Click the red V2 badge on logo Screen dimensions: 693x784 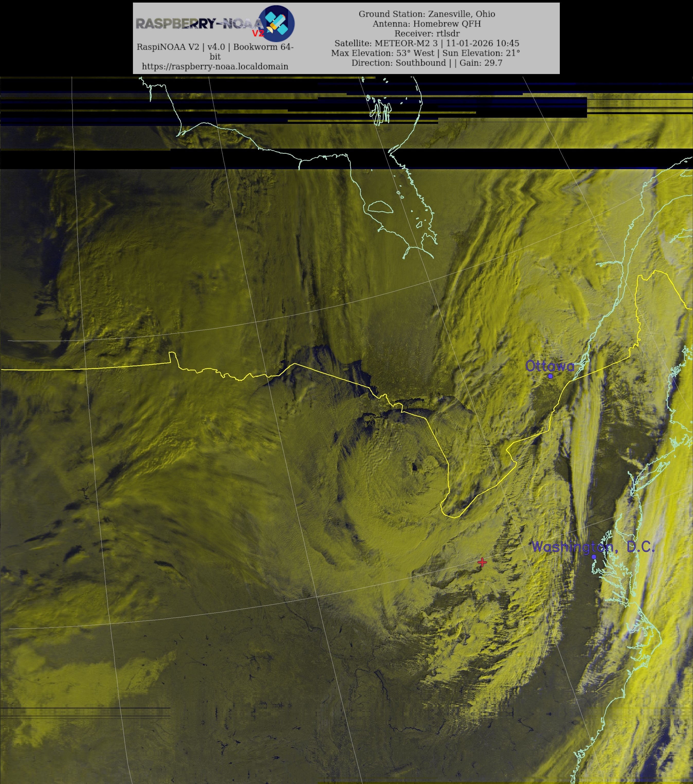pos(258,33)
